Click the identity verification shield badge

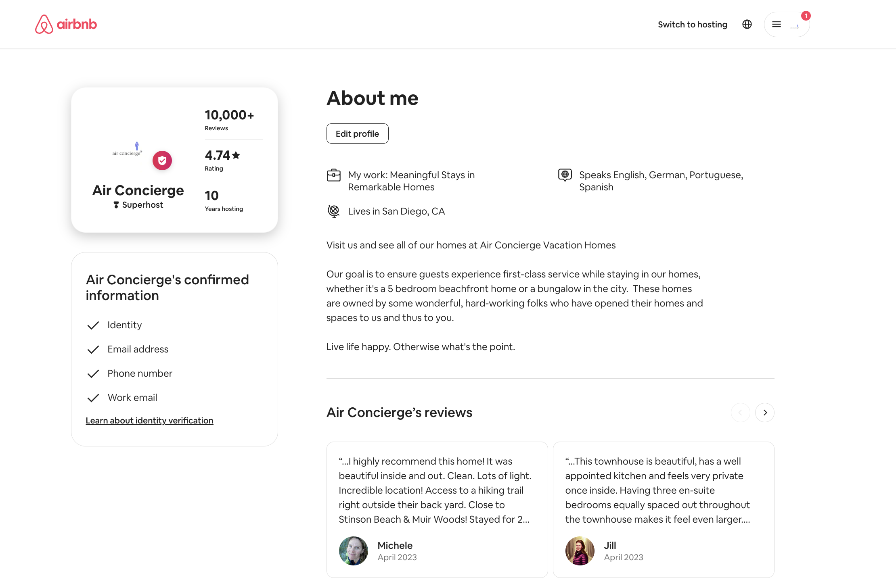162,160
